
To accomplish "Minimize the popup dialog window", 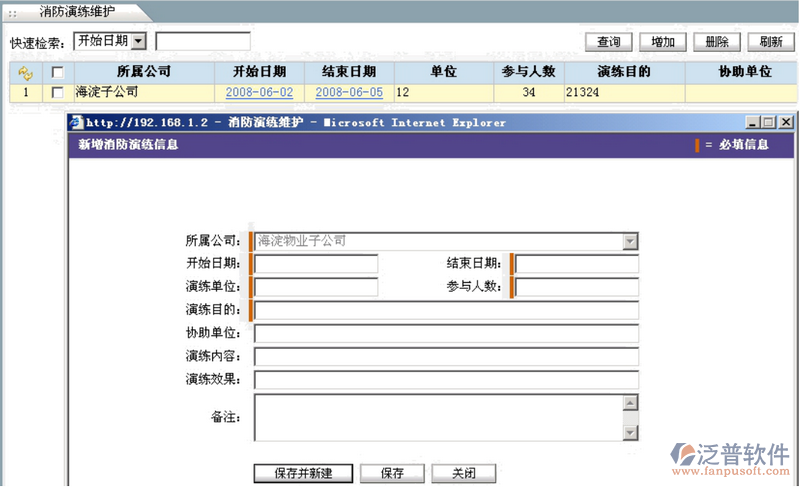I will pos(751,122).
